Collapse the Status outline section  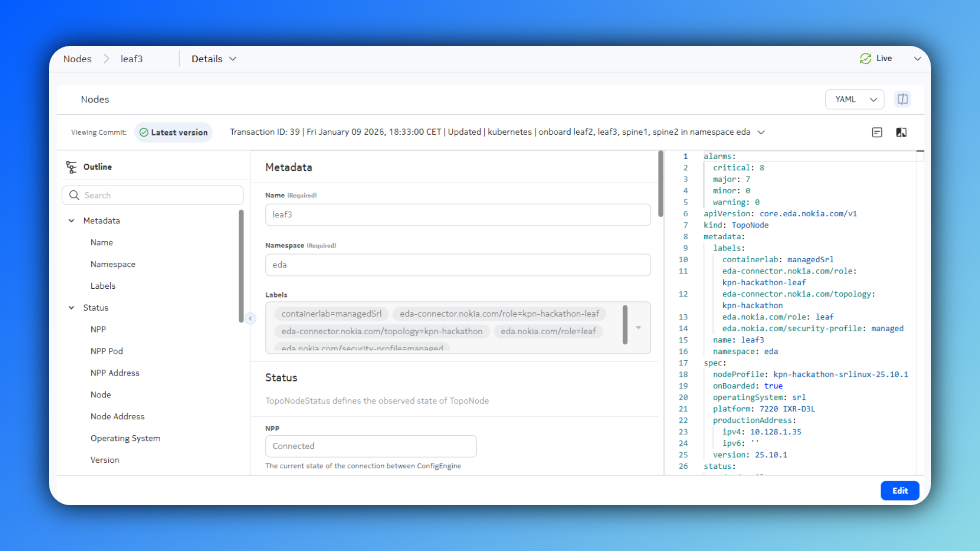click(x=71, y=308)
